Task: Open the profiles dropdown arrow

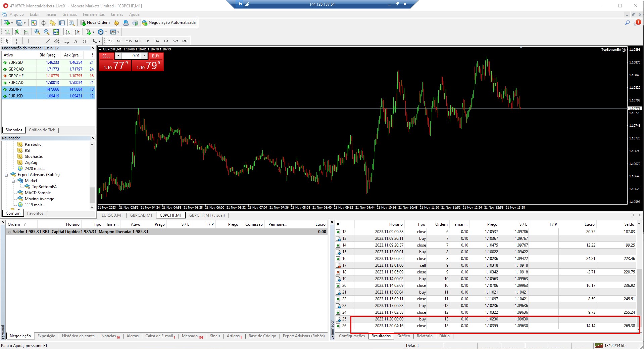Action: (24, 23)
